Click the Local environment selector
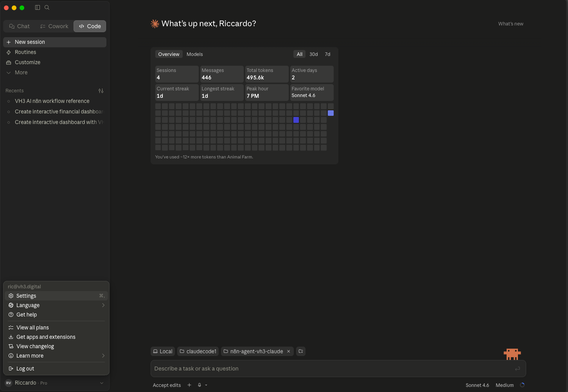 162,351
